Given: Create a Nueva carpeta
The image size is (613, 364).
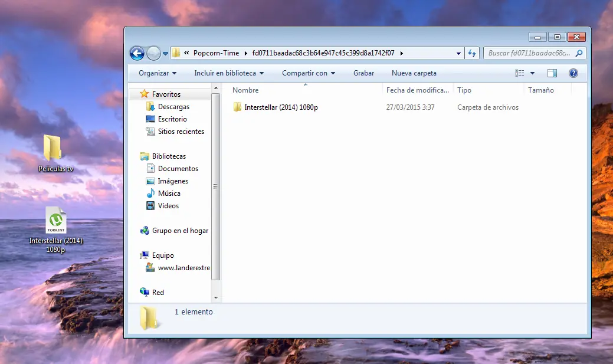Looking at the screenshot, I should 414,73.
